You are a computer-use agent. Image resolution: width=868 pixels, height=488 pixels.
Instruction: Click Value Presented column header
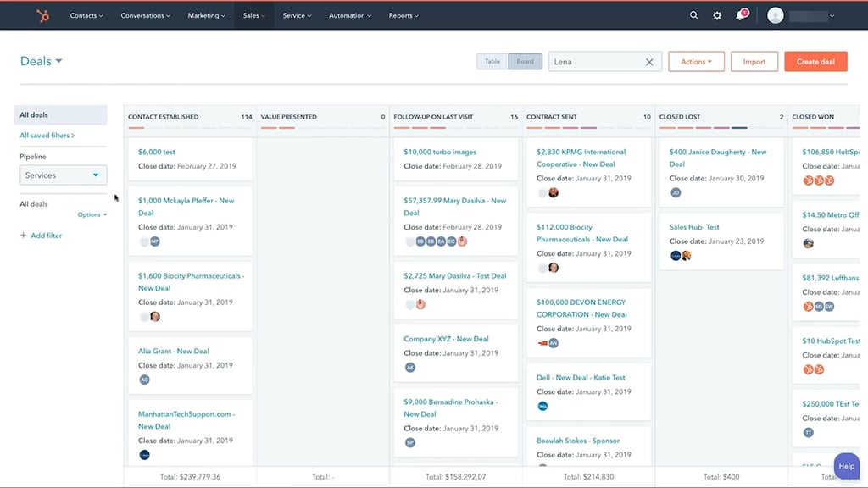(288, 117)
